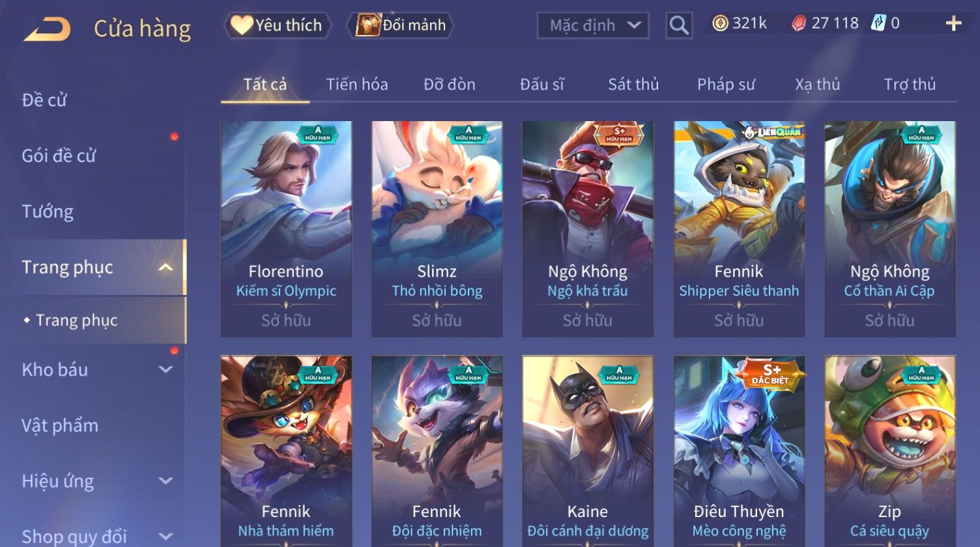Viewport: 980px width, 547px height.
Task: Select the Tiến hóa tab
Action: [357, 84]
